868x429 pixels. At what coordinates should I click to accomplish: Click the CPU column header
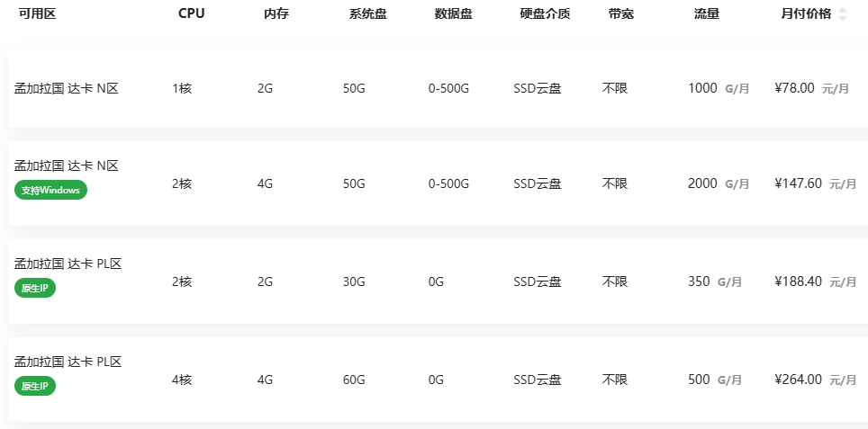[191, 14]
